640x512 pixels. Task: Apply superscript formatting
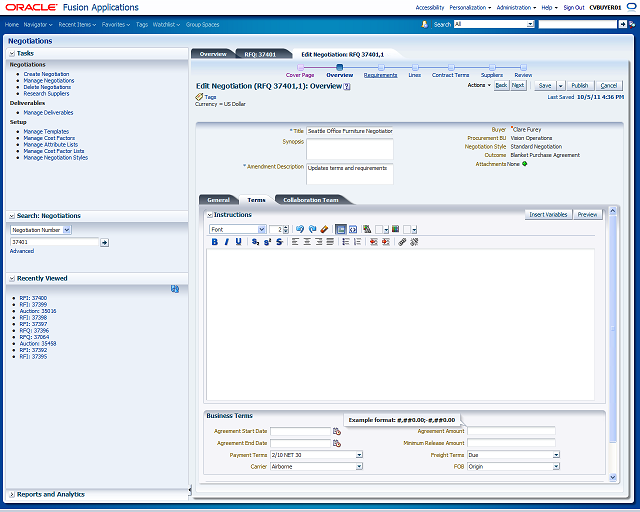pos(267,242)
